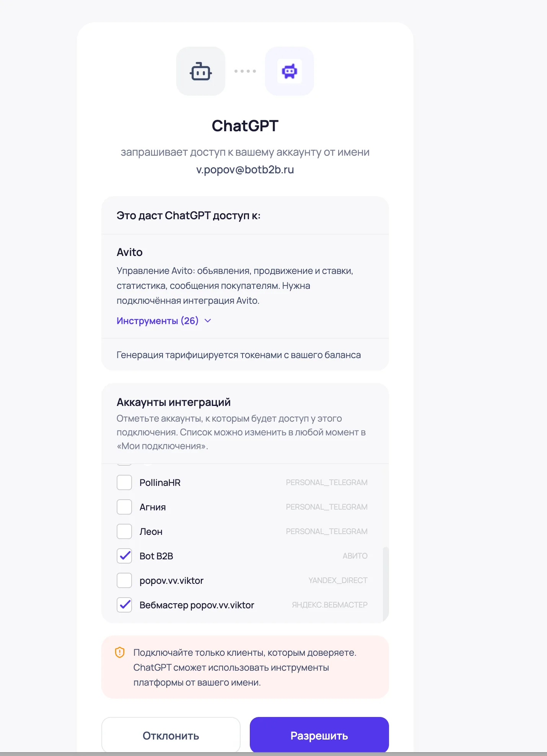Click the Разрешить button
Viewport: 547px width, 756px height.
[319, 735]
